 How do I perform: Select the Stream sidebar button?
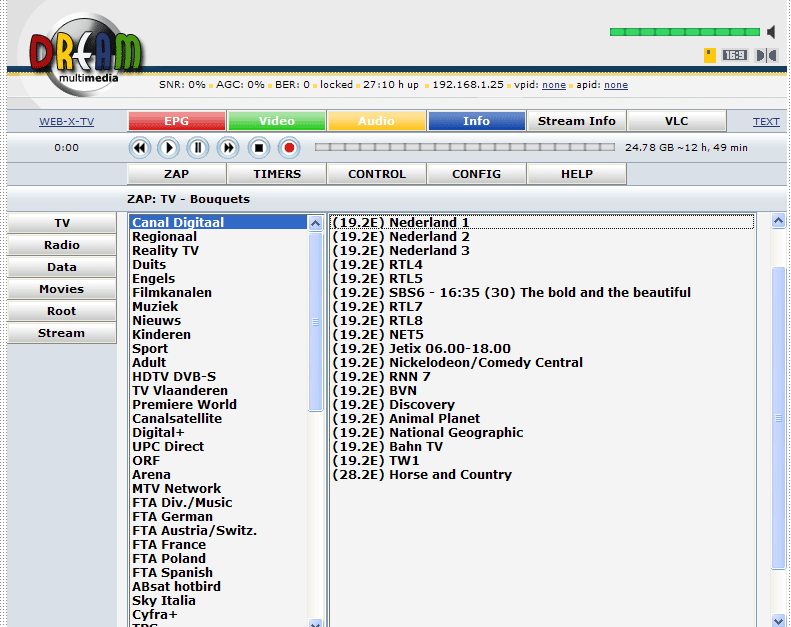[x=62, y=333]
